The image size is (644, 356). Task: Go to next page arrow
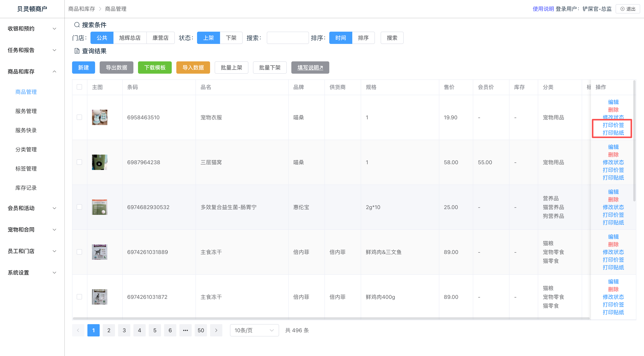[x=216, y=330]
